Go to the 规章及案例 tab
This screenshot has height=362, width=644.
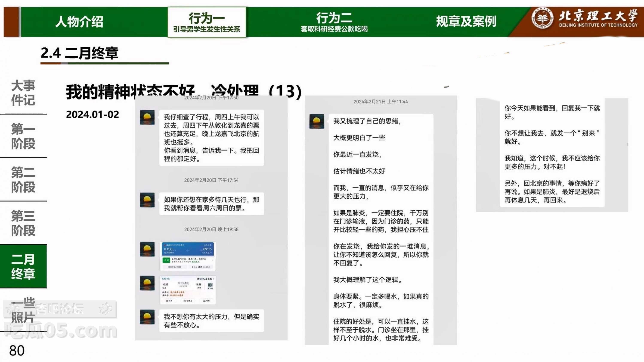pos(466,21)
